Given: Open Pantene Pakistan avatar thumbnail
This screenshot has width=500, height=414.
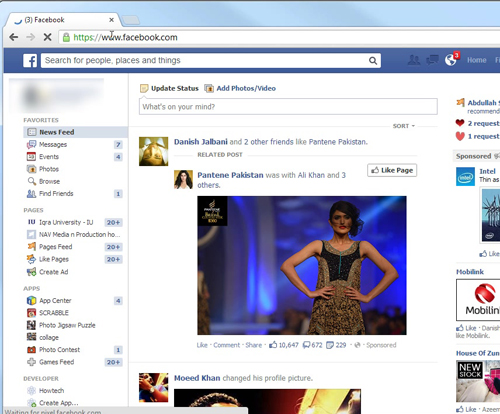Looking at the screenshot, I should pos(183,180).
